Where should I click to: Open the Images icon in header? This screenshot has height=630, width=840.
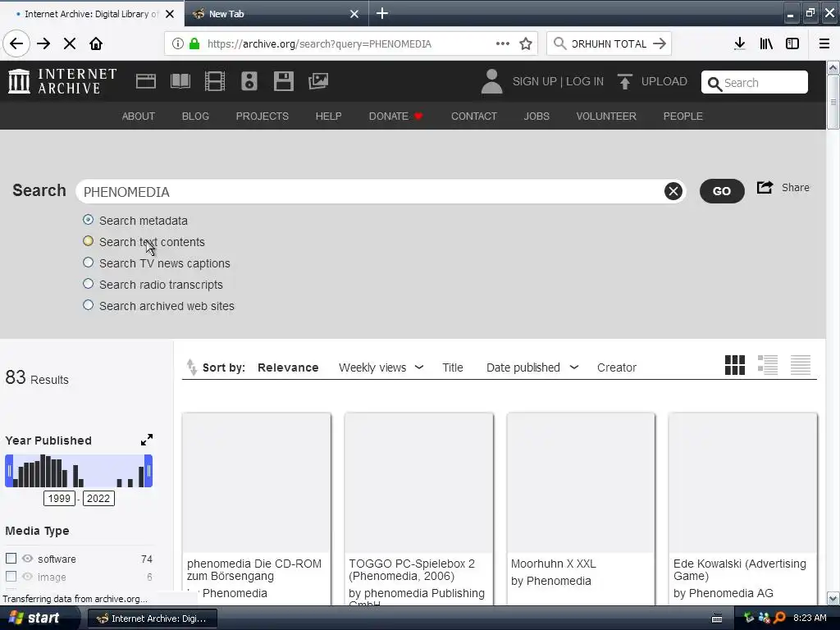318,81
